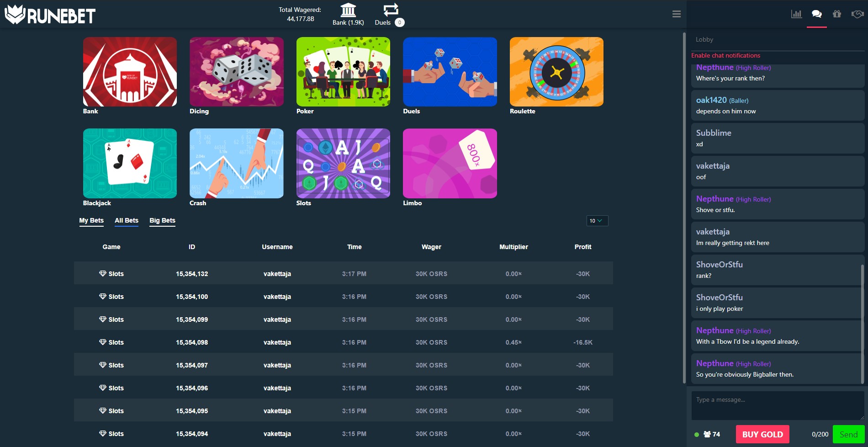
Task: Click message 'So you're obviously Bigballer then.'
Action: pos(745,374)
